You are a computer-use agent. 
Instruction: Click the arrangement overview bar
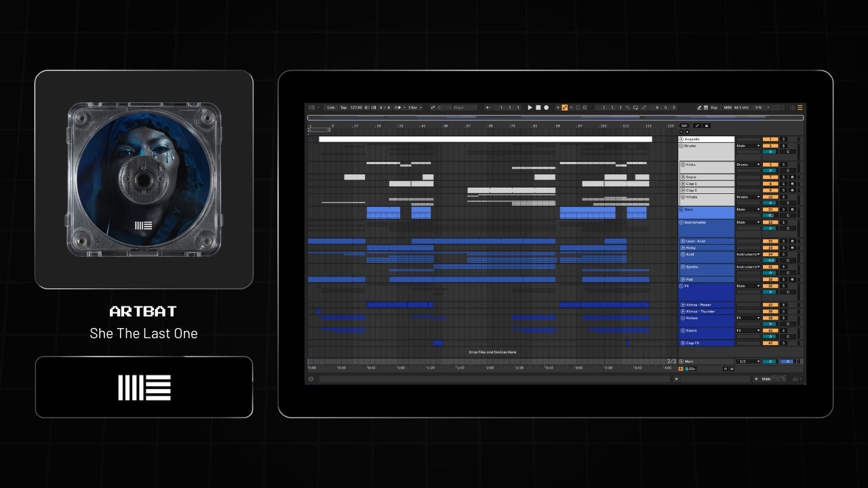pyautogui.click(x=555, y=117)
